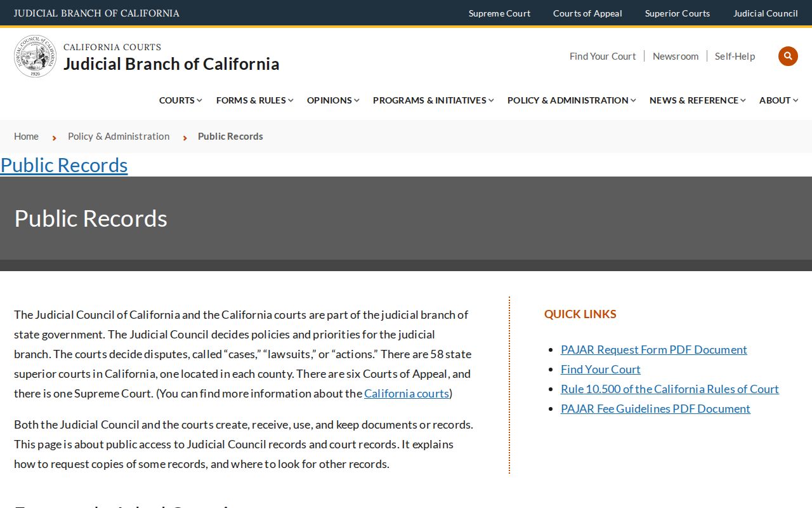Click Find Your Court in Quick Links
Screen dimensions: 812x508
pyautogui.click(x=601, y=369)
